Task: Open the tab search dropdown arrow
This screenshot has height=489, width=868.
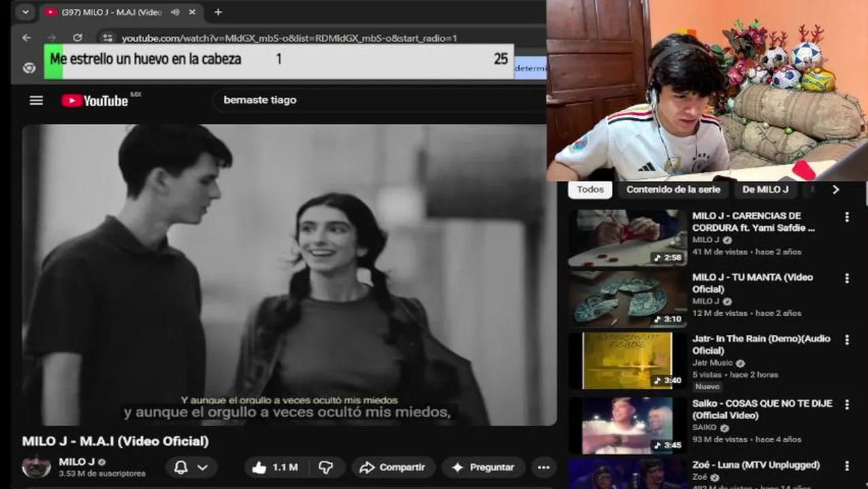Action: (x=25, y=12)
